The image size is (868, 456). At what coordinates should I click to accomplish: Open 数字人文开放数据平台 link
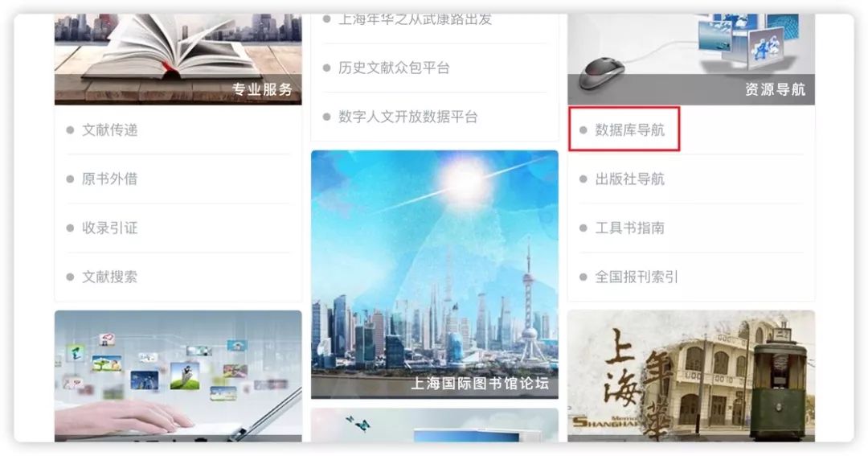tap(407, 117)
